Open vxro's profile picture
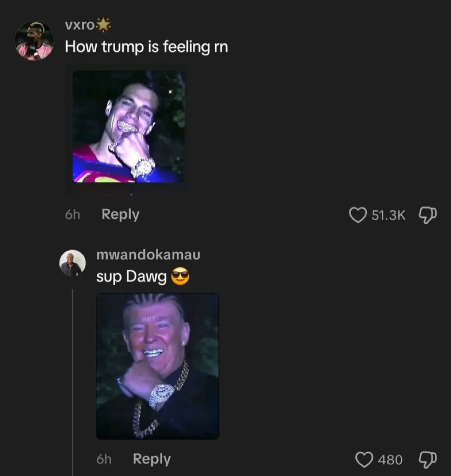Image resolution: width=451 pixels, height=476 pixels. click(x=34, y=41)
